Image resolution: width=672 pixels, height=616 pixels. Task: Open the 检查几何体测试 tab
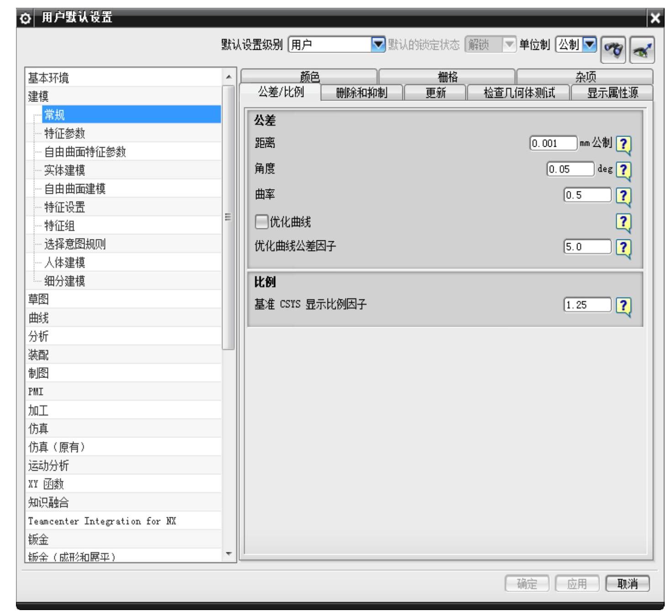pyautogui.click(x=519, y=93)
